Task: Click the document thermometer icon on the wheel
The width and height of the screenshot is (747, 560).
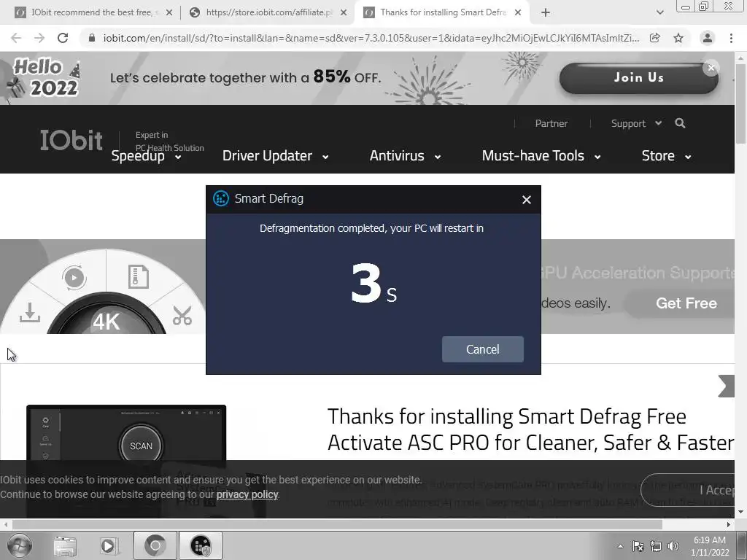Action: click(x=138, y=276)
